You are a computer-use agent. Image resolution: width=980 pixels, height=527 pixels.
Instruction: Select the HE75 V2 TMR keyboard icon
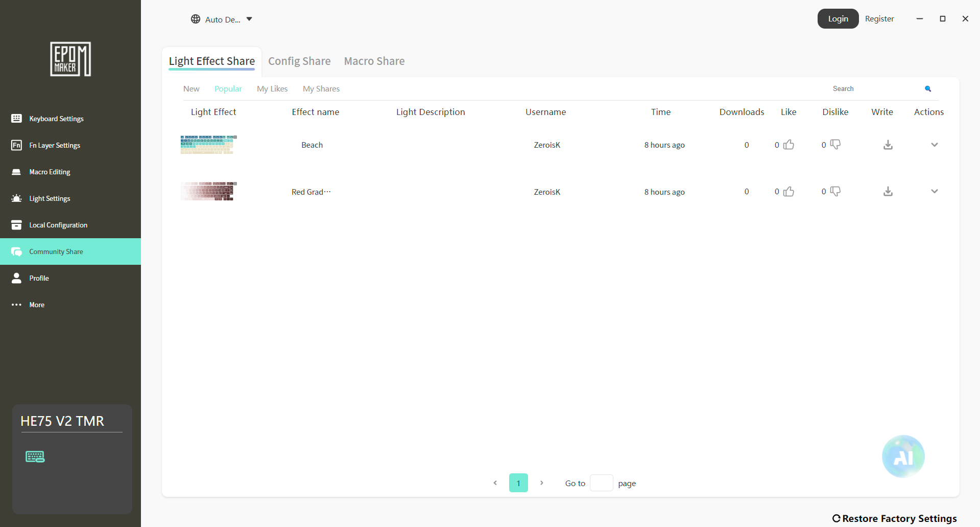pos(35,456)
